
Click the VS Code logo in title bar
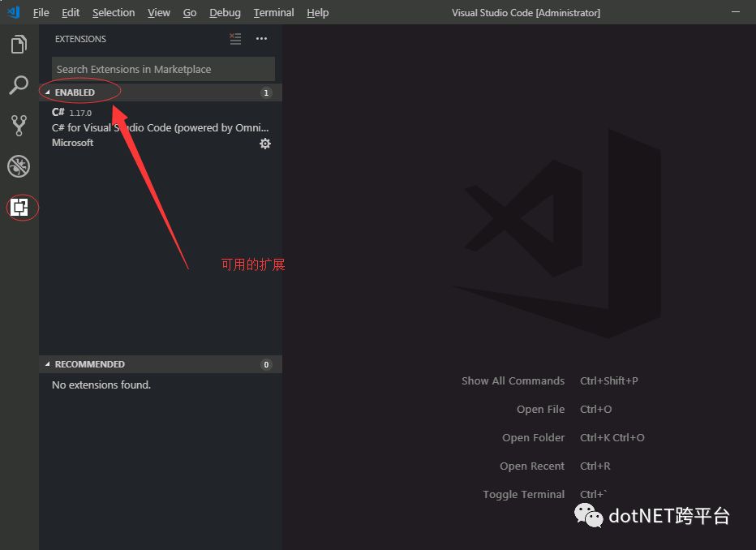click(x=14, y=12)
